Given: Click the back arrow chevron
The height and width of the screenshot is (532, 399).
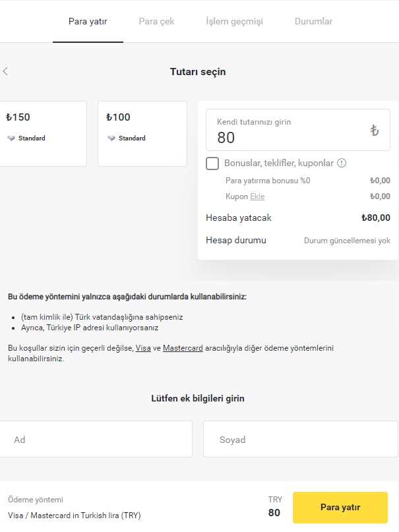Looking at the screenshot, I should [x=5, y=71].
